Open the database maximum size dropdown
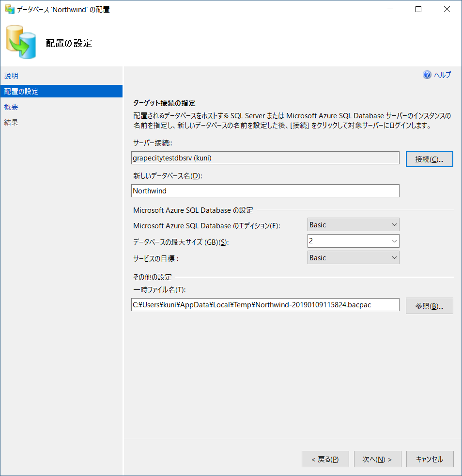The height and width of the screenshot is (476, 462). pyautogui.click(x=353, y=241)
